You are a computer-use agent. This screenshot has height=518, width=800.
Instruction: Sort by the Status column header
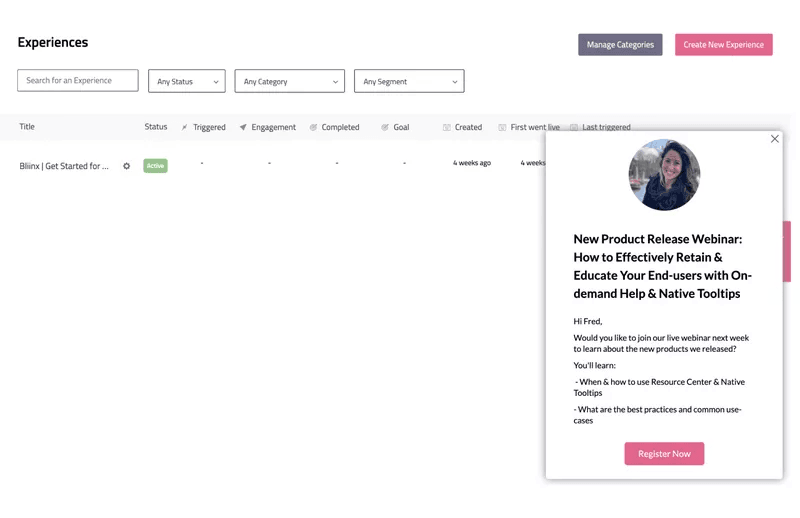coord(156,127)
